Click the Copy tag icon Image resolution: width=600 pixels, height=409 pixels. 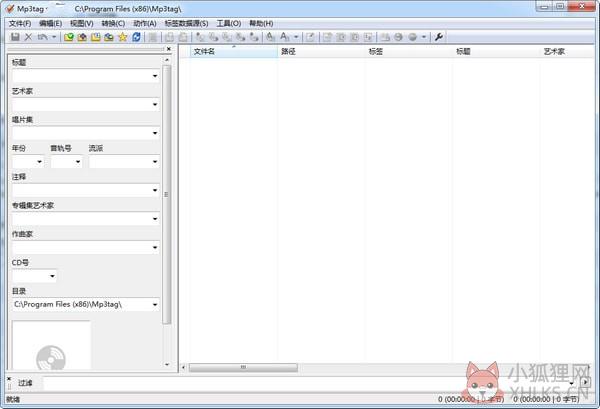(x=170, y=37)
